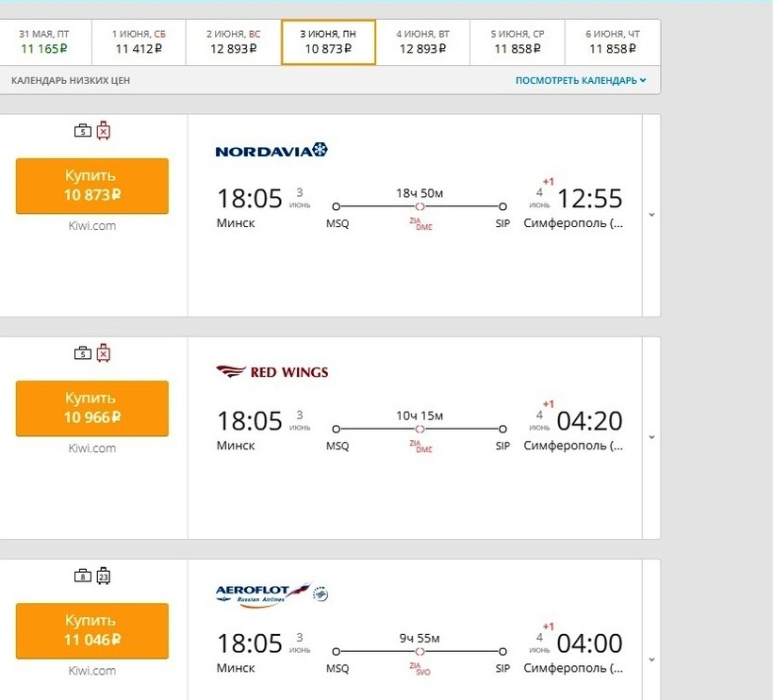Viewport: 773px width, 700px height.
Task: Click the Kiwi.com label under the Aeroflot price
Action: pos(92,671)
